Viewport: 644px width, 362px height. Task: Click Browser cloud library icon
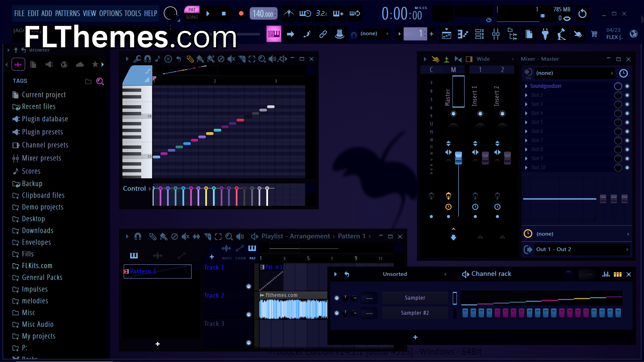coord(80,64)
